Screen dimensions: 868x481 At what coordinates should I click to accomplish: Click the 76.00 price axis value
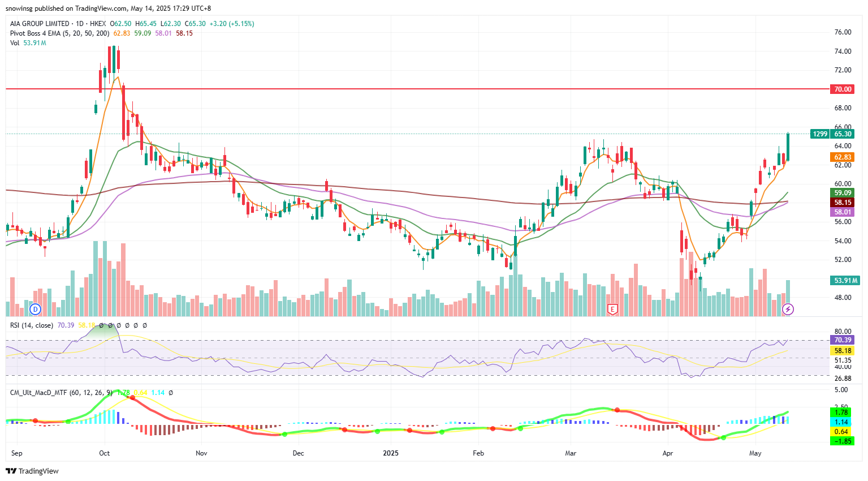click(x=843, y=32)
